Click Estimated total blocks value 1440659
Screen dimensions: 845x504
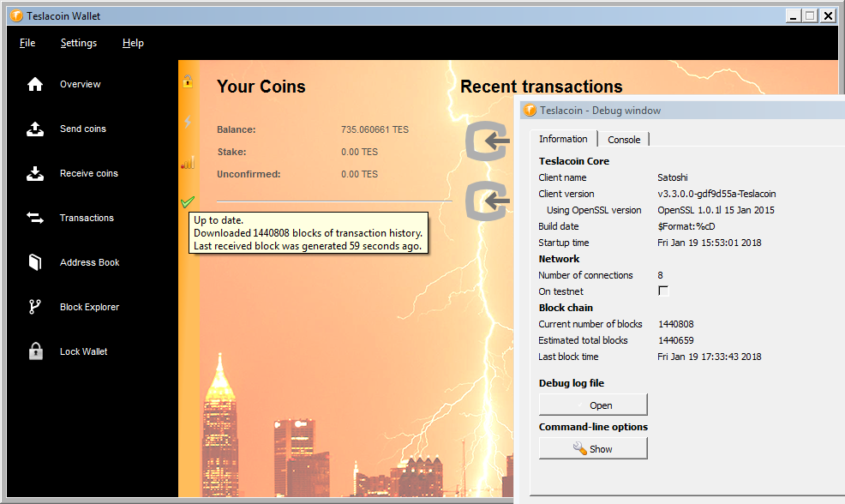pyautogui.click(x=676, y=340)
